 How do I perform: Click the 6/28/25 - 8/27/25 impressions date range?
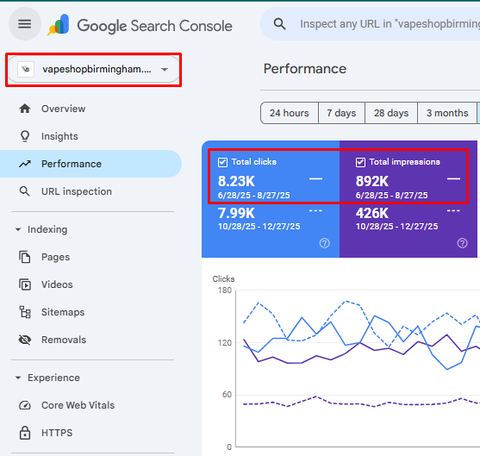coord(392,195)
